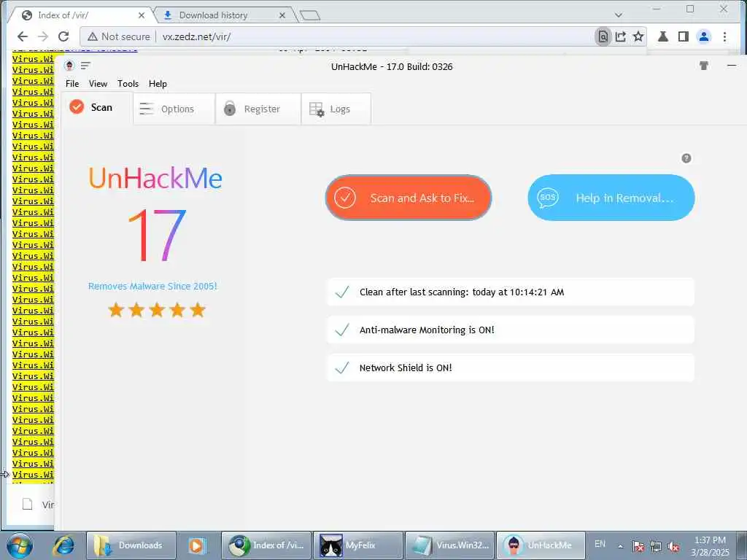Click the shirt skin icon in UnHackMe title bar
The width and height of the screenshot is (747, 560).
(704, 66)
